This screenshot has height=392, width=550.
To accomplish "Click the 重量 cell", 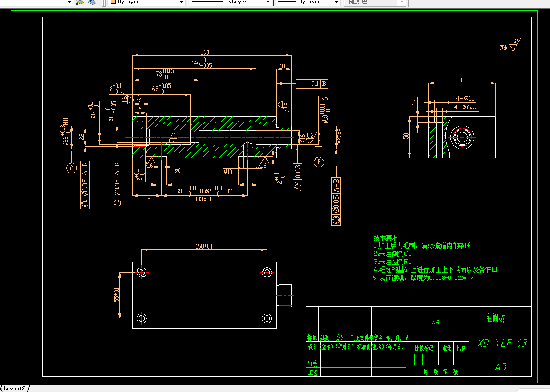I will pyautogui.click(x=447, y=348).
